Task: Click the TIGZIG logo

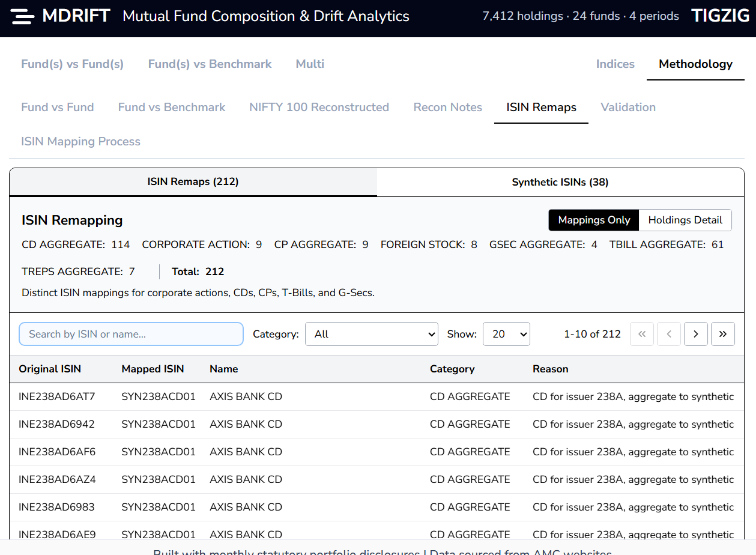Action: pos(721,16)
